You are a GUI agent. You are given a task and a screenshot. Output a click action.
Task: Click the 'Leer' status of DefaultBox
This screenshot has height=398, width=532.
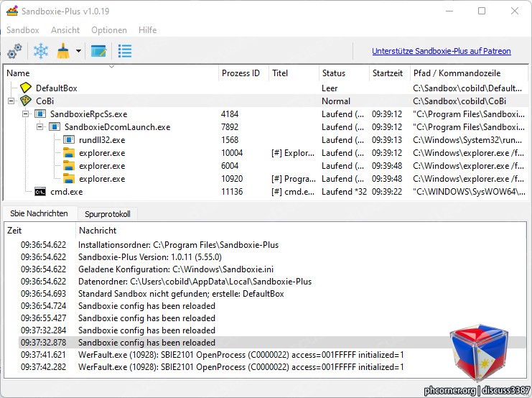tap(330, 88)
